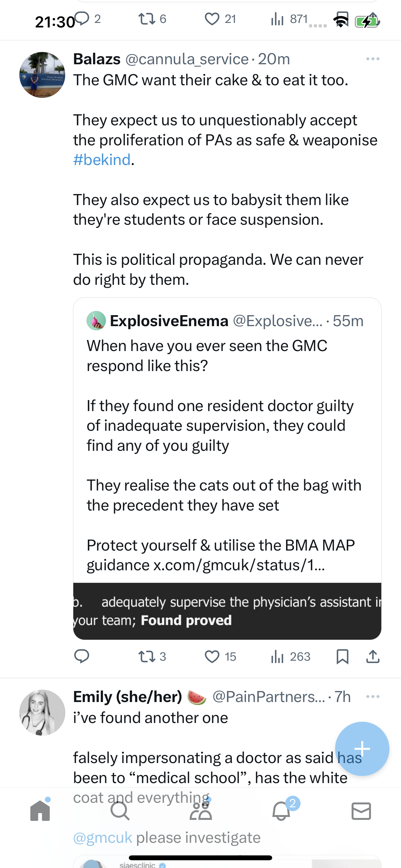401x868 pixels.
Task: Open more options for Emily's tweet
Action: click(373, 697)
